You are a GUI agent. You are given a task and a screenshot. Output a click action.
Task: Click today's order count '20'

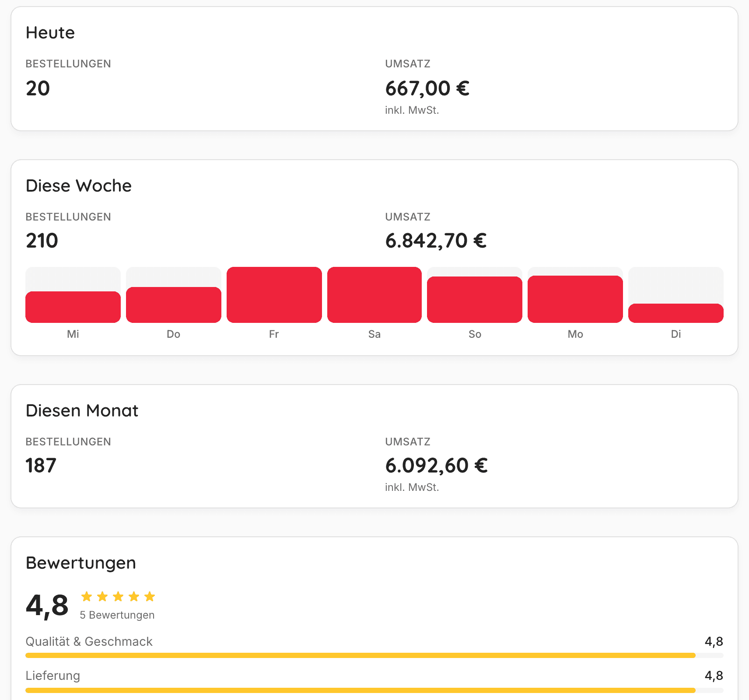click(38, 88)
